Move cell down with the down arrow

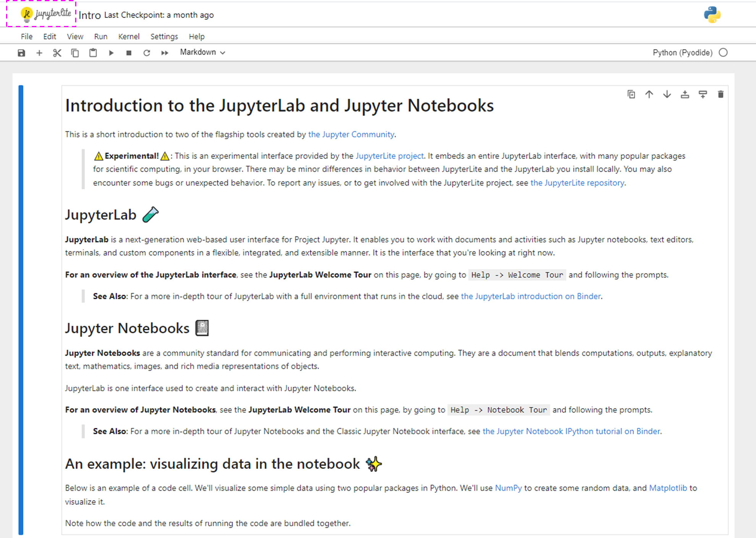667,94
